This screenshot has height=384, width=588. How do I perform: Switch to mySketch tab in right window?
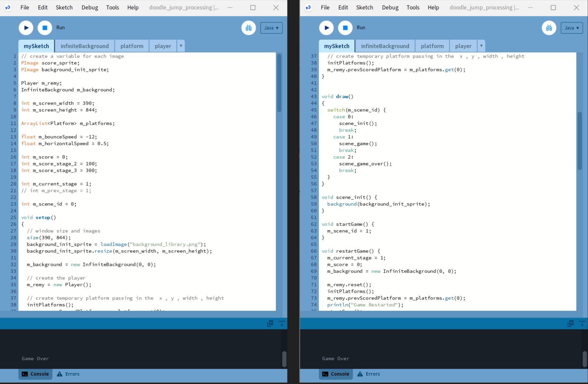[337, 46]
